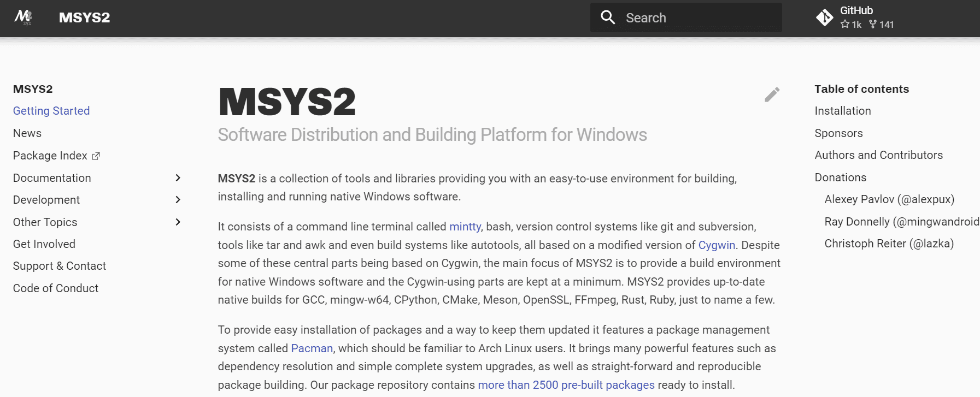
Task: Open Getting Started in sidebar
Action: click(x=51, y=111)
